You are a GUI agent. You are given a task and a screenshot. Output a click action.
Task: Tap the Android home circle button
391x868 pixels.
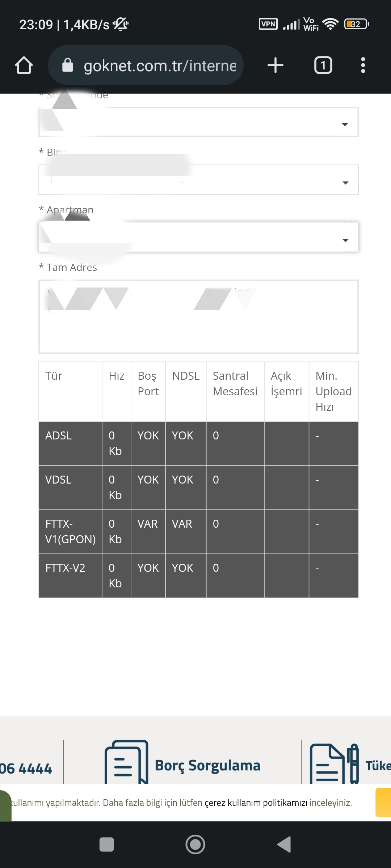point(195,844)
